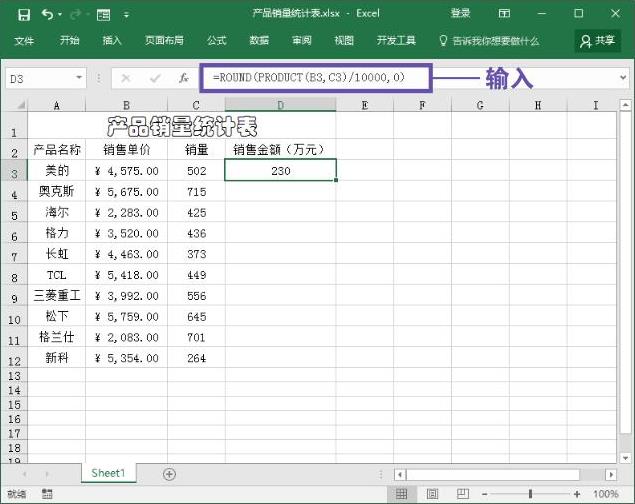This screenshot has height=504, width=635.
Task: Select the 格力 product cell
Action: pyautogui.click(x=56, y=233)
